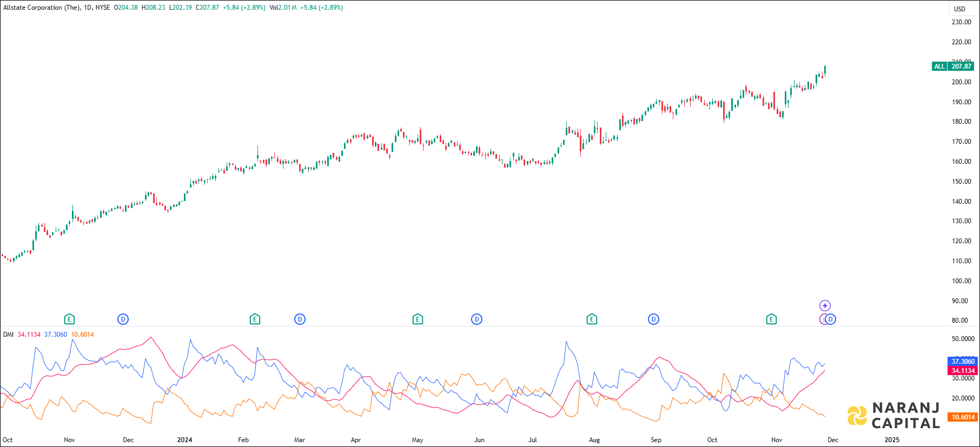Click the blue 37.3060 DMI value label

tap(963, 362)
